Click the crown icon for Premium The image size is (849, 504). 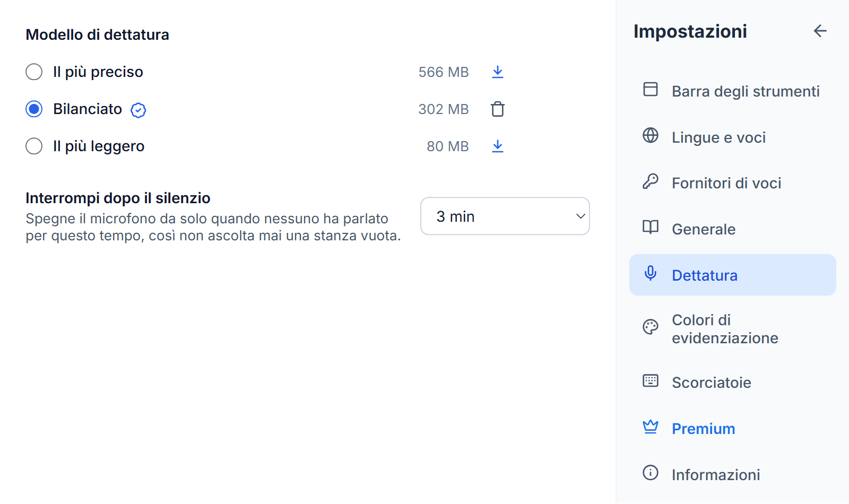coord(651,427)
